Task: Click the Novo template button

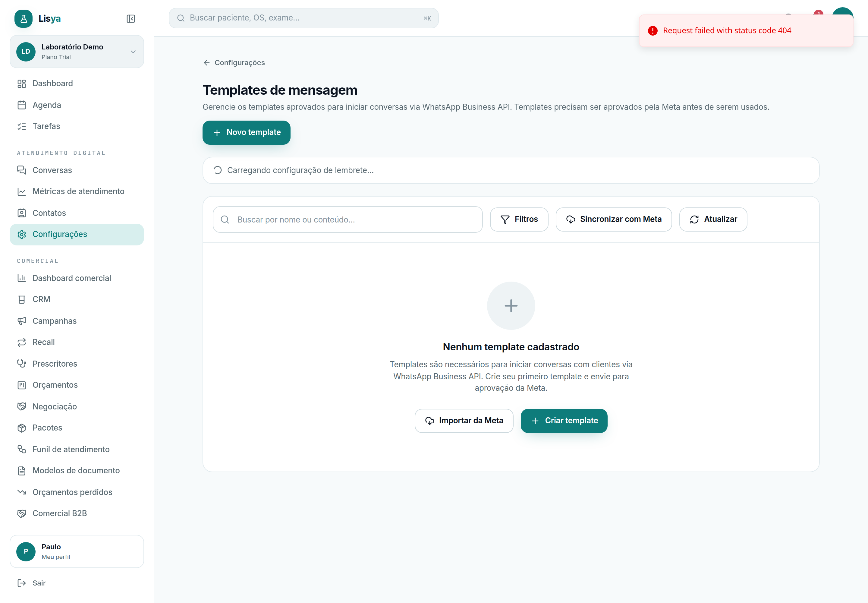Action: 246,133
